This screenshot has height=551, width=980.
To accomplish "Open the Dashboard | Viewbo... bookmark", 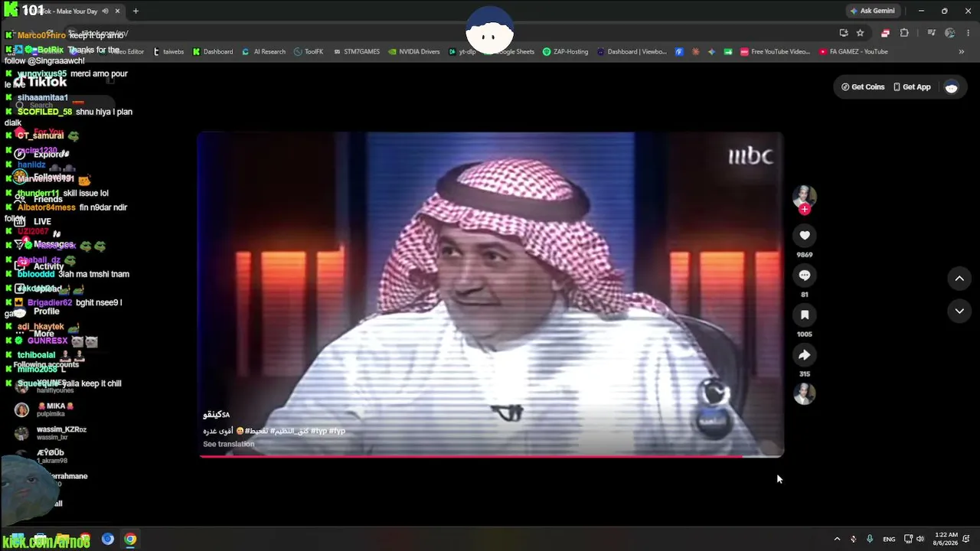I will (632, 52).
